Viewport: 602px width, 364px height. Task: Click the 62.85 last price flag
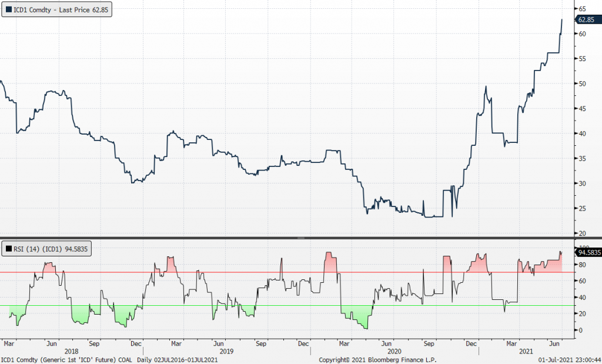coord(587,20)
